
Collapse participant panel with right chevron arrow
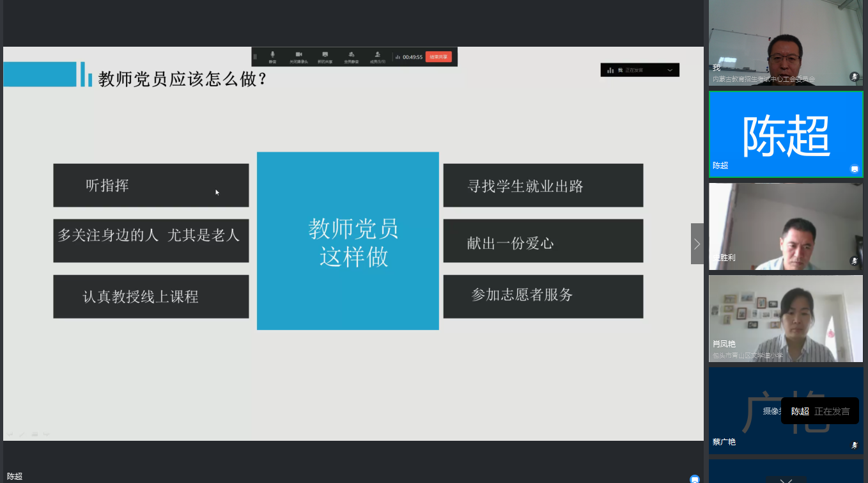pos(697,244)
